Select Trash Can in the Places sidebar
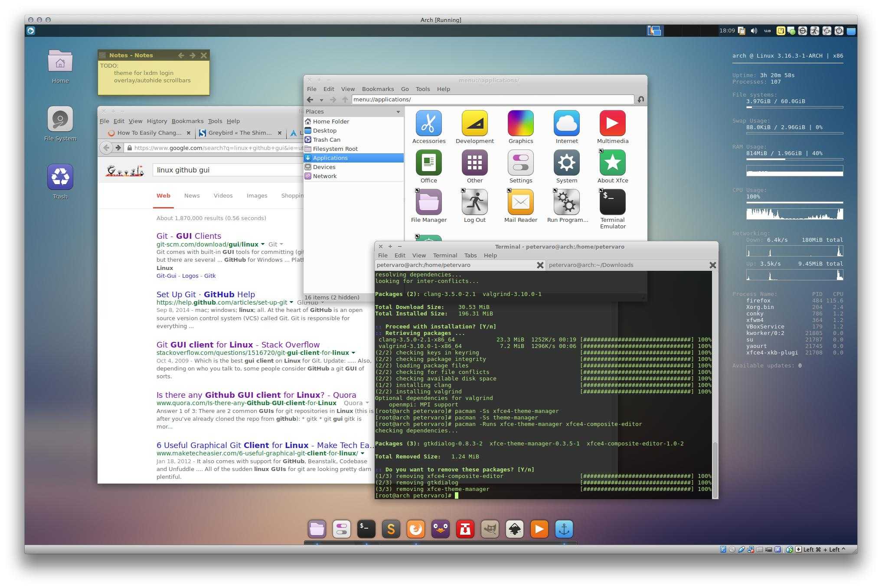882x588 pixels. click(x=353, y=140)
